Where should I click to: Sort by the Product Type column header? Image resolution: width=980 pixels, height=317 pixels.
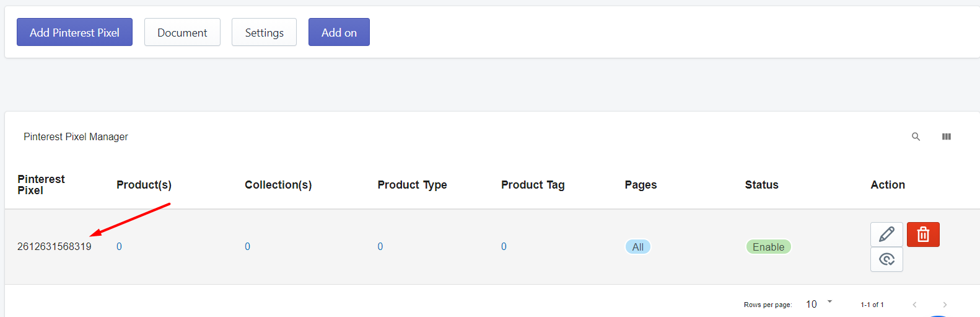click(412, 185)
